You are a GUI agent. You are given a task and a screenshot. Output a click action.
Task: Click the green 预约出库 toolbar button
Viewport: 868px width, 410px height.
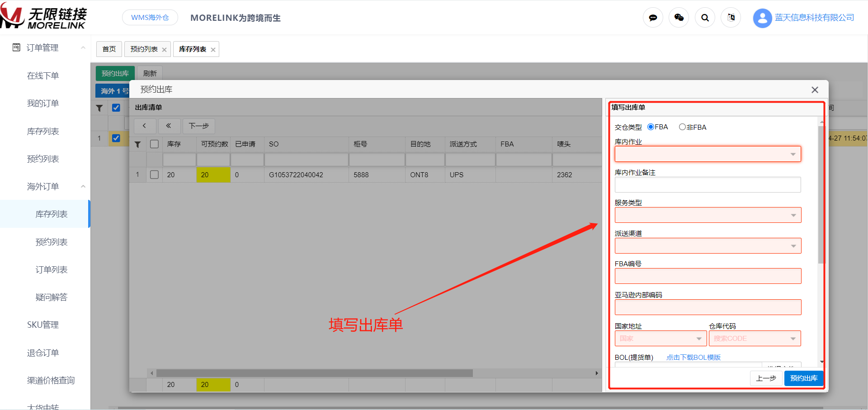115,73
